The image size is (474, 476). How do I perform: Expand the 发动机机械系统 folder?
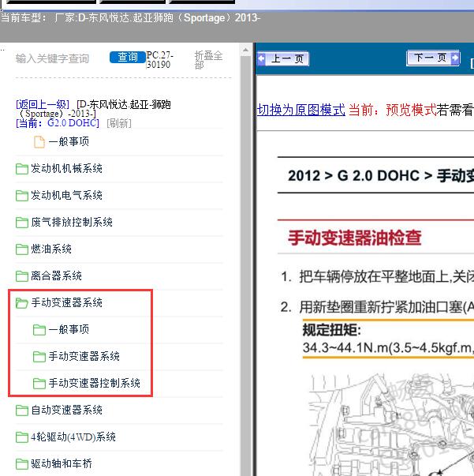[x=66, y=168]
